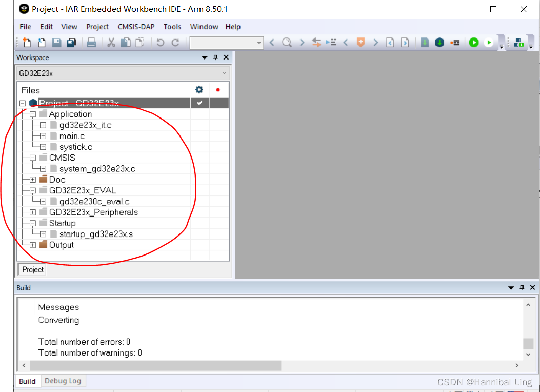
Task: Open the View menu
Action: tap(69, 27)
